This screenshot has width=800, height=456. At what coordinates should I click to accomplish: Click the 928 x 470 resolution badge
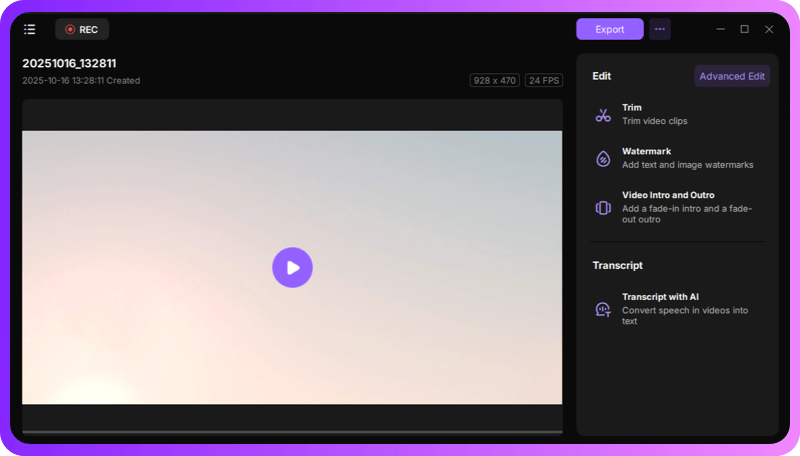tap(494, 81)
